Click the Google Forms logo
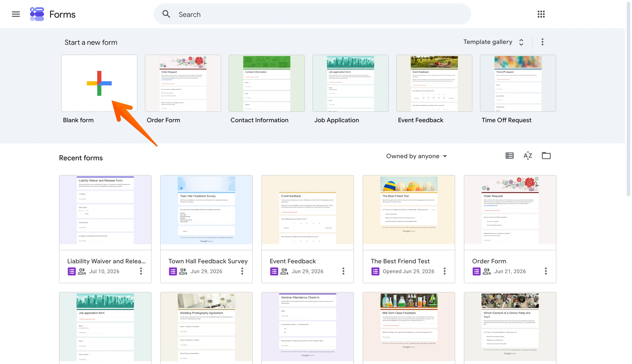Image resolution: width=632 pixels, height=364 pixels. tap(37, 14)
